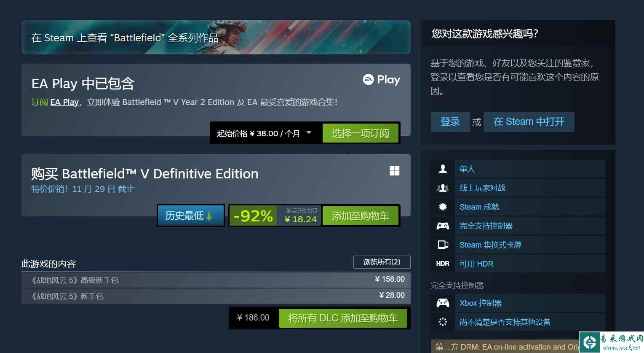Click the EA Play logo
The height and width of the screenshot is (353, 644).
(x=382, y=80)
